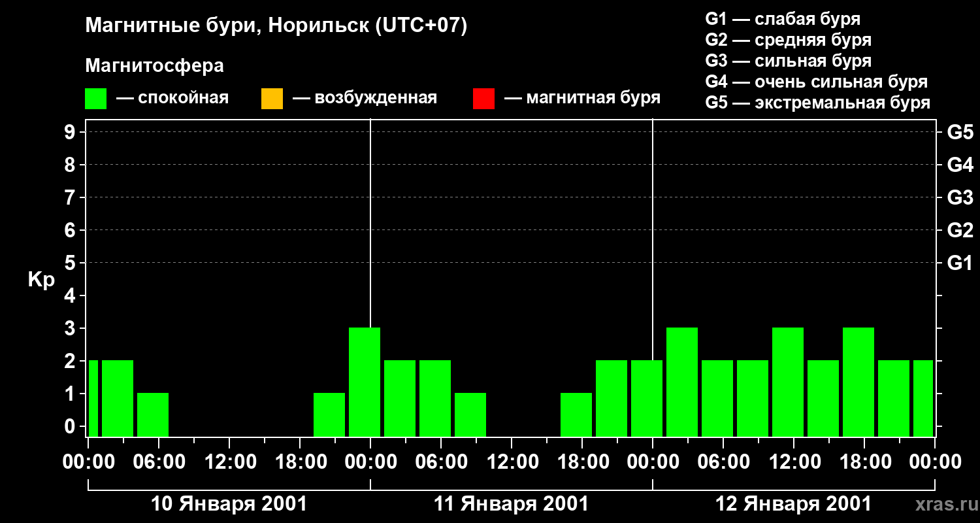Click the '11 Января 2001' date label
Screen dimensions: 980x523
[511, 504]
